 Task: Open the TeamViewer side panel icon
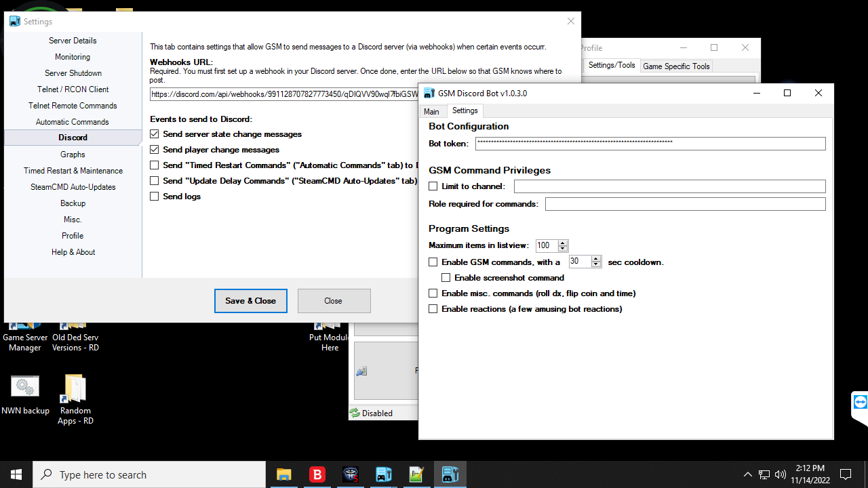[x=860, y=402]
